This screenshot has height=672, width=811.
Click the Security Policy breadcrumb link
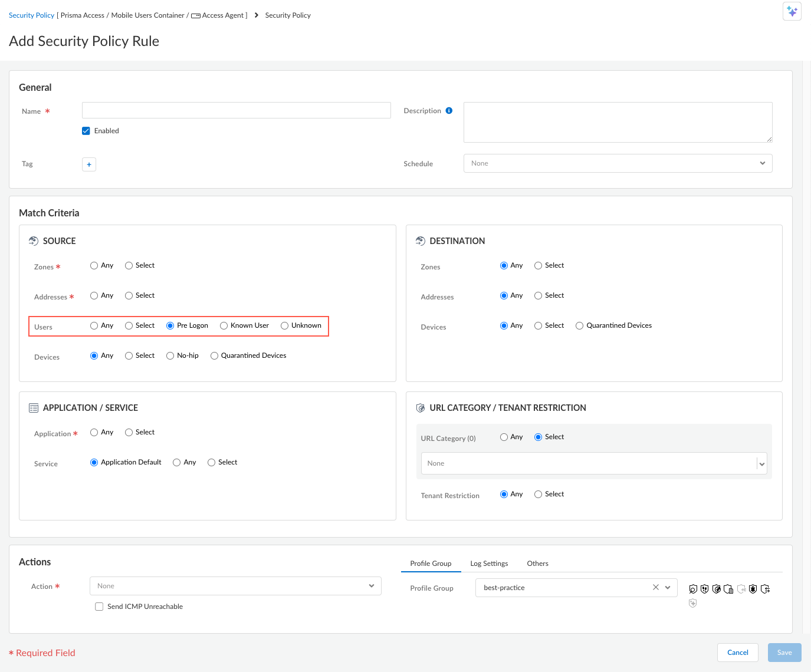31,15
